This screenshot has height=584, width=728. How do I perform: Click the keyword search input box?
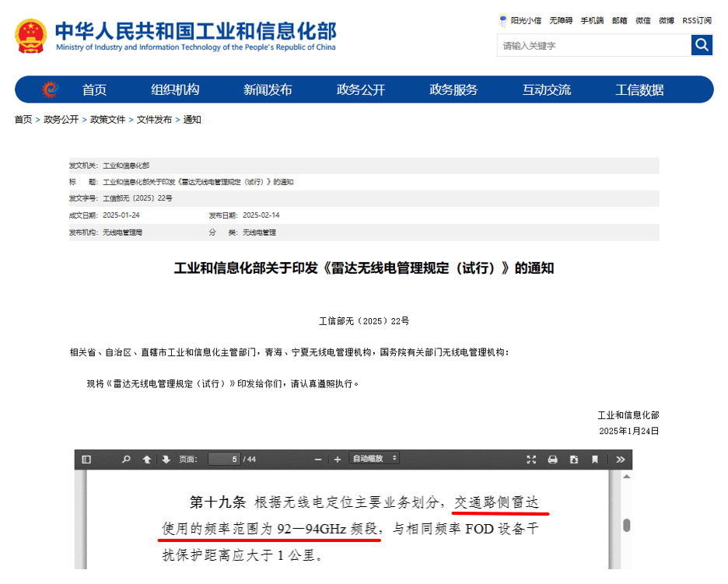[593, 46]
